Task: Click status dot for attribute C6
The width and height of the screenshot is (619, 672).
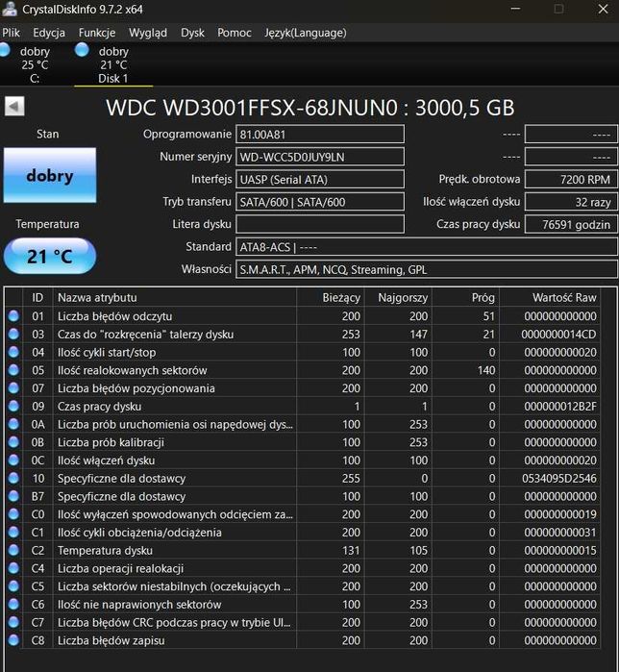Action: tap(13, 604)
